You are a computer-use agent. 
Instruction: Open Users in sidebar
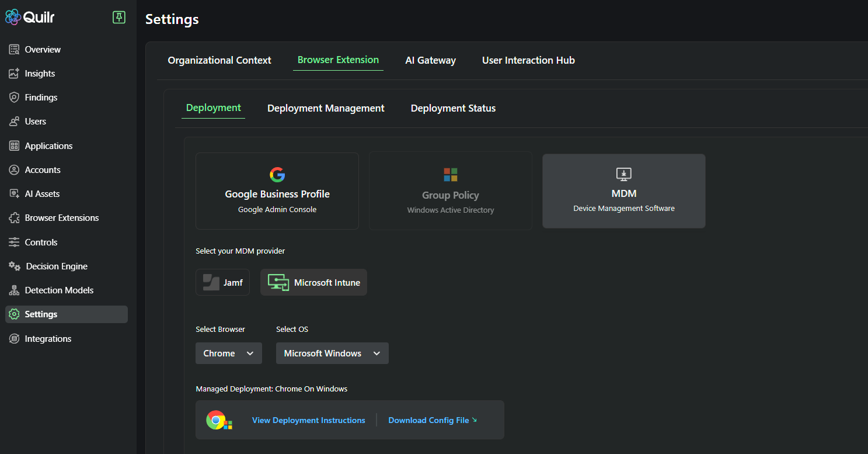pyautogui.click(x=67, y=122)
